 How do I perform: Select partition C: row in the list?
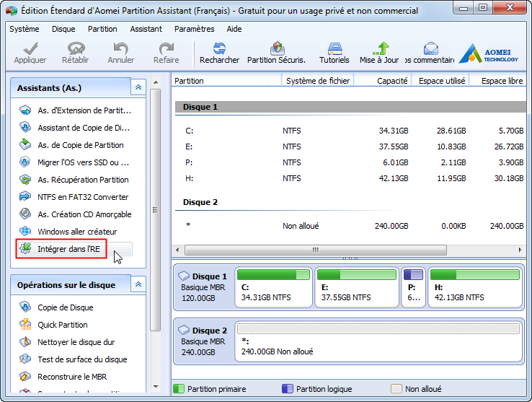coord(351,131)
